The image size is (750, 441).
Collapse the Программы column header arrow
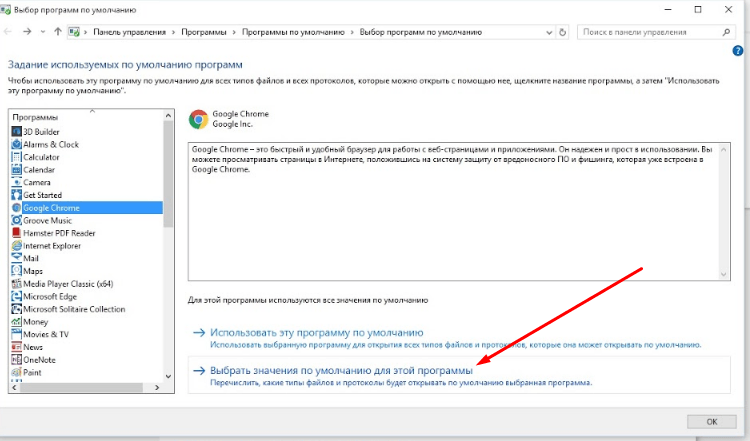coord(92,111)
